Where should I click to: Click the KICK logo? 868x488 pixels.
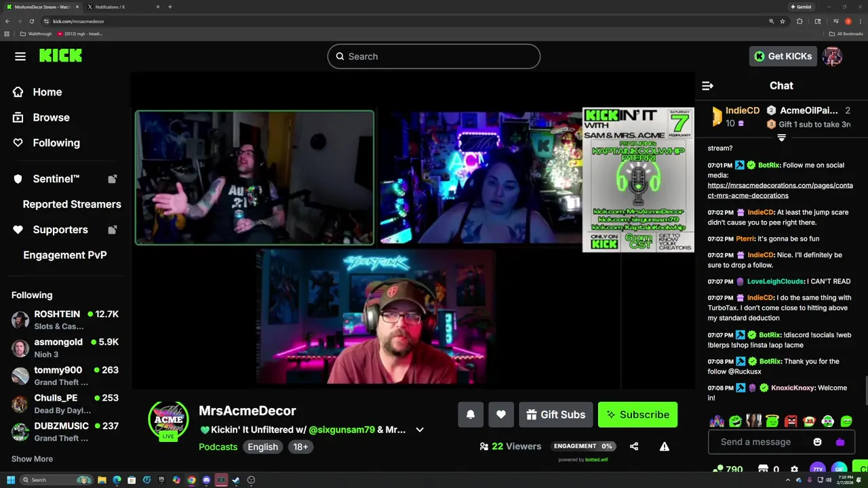pos(60,56)
